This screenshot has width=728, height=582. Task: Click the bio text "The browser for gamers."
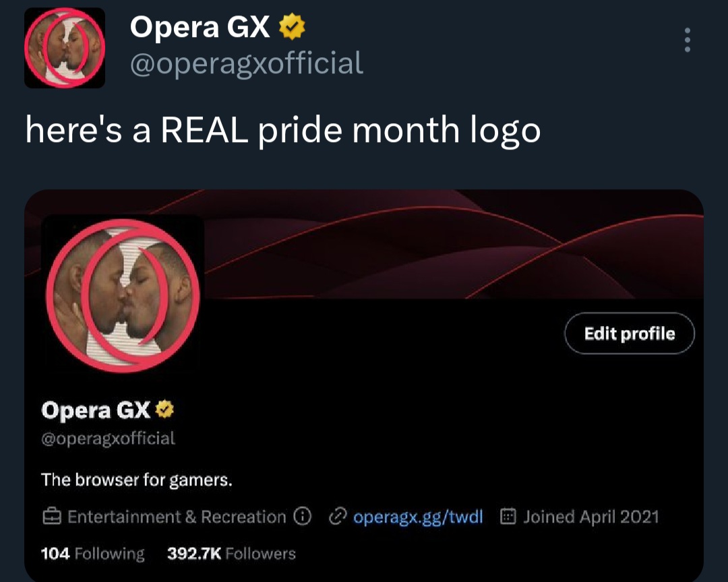pos(137,480)
